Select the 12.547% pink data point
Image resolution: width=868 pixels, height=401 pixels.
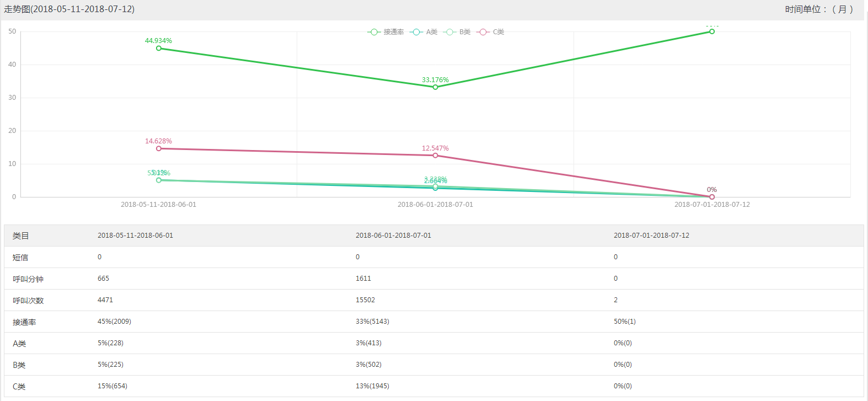tap(435, 156)
